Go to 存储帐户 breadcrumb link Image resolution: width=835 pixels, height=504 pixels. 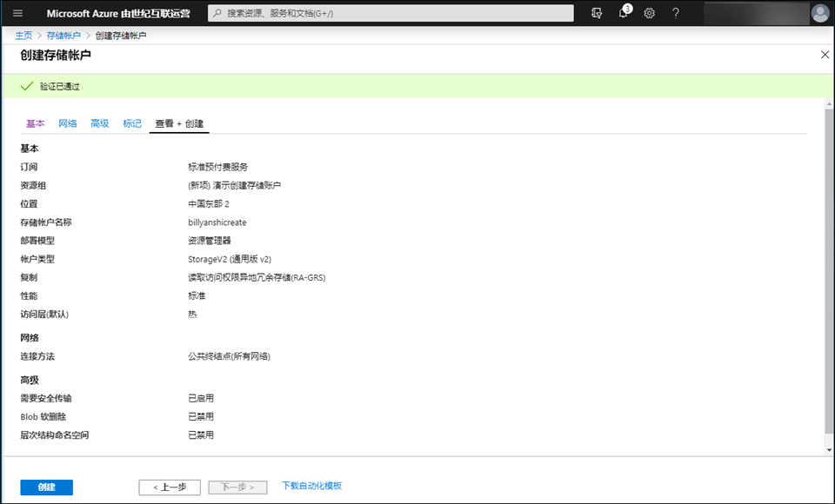pos(63,36)
